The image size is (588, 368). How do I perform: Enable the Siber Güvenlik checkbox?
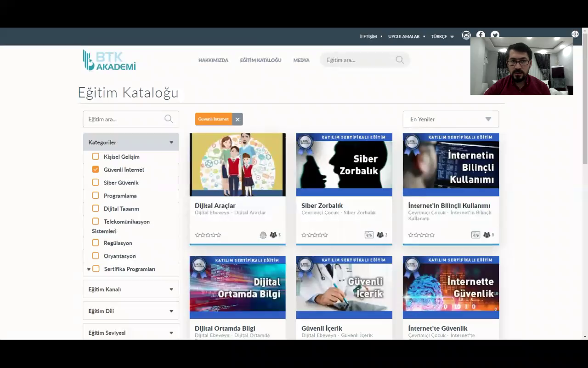[96, 183]
